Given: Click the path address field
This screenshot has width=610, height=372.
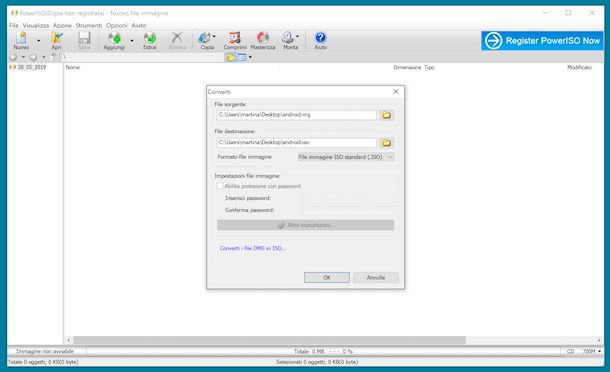Looking at the screenshot, I should click(142, 57).
